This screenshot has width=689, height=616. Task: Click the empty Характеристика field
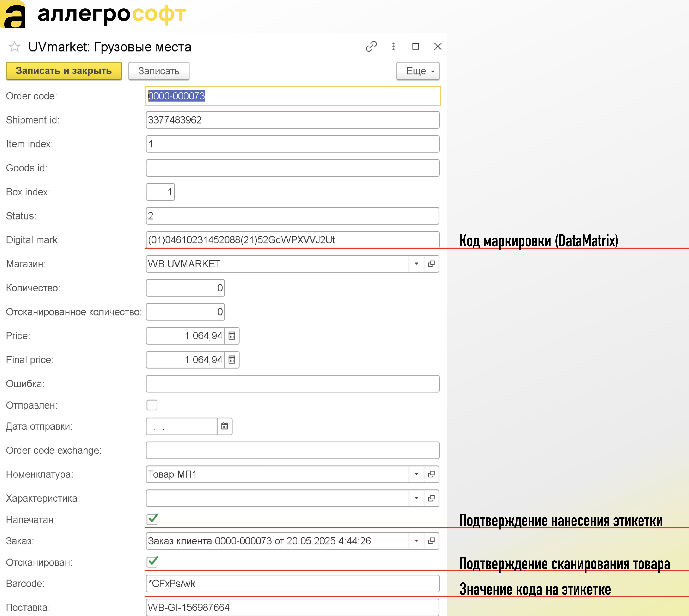pyautogui.click(x=277, y=499)
